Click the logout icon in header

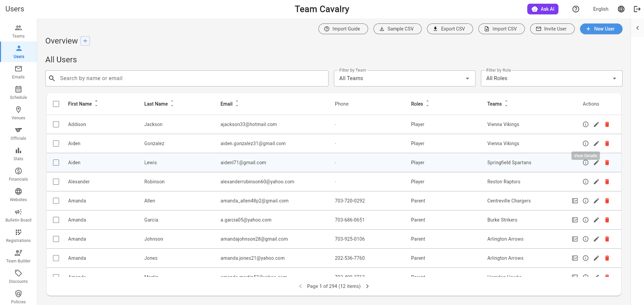637,9
